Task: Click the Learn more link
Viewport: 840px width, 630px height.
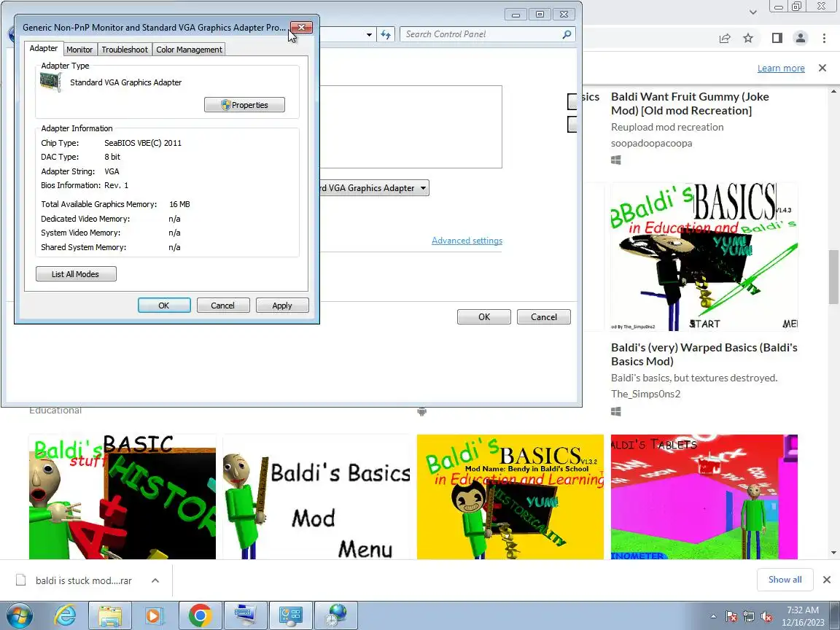Action: click(x=781, y=68)
